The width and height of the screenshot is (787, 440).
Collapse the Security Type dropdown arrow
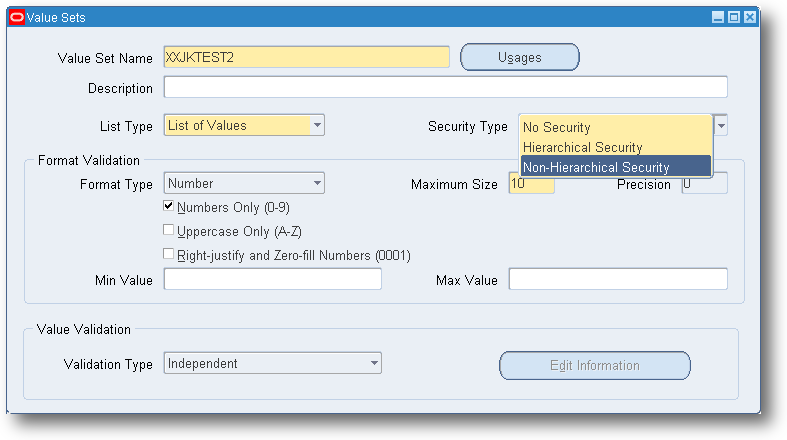[721, 125]
